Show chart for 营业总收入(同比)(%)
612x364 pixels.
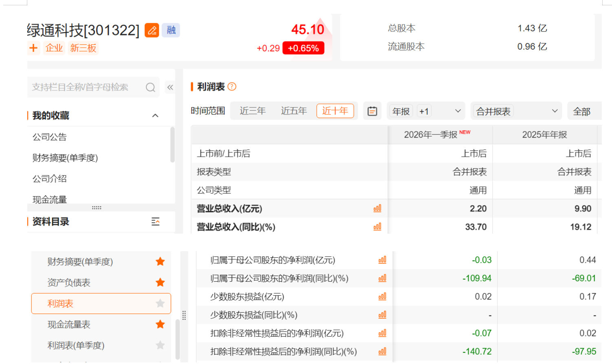pos(377,227)
